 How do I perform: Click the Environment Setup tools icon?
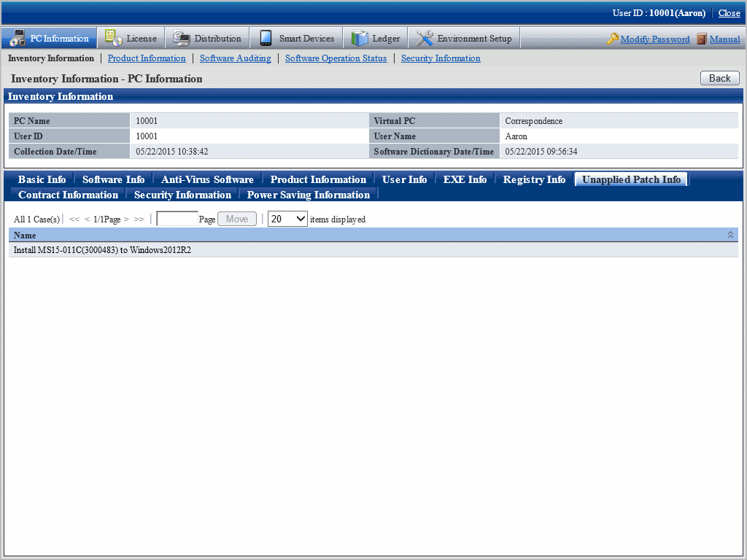[425, 39]
